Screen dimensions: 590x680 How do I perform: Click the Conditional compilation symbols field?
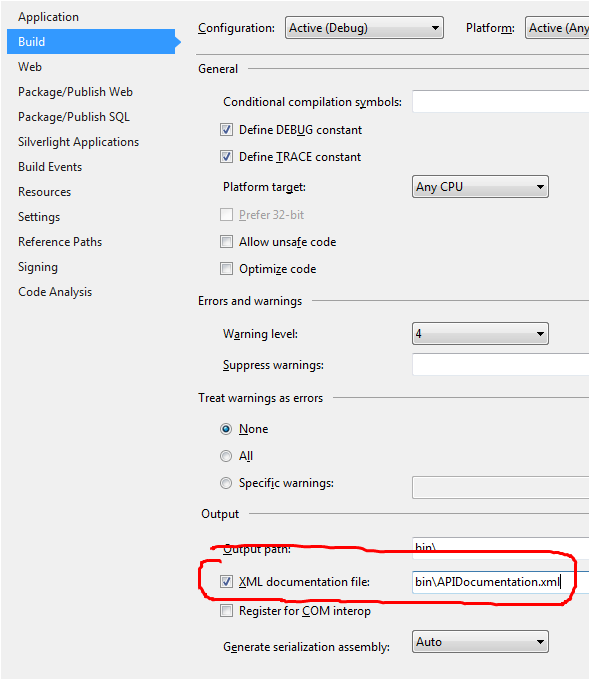point(501,101)
